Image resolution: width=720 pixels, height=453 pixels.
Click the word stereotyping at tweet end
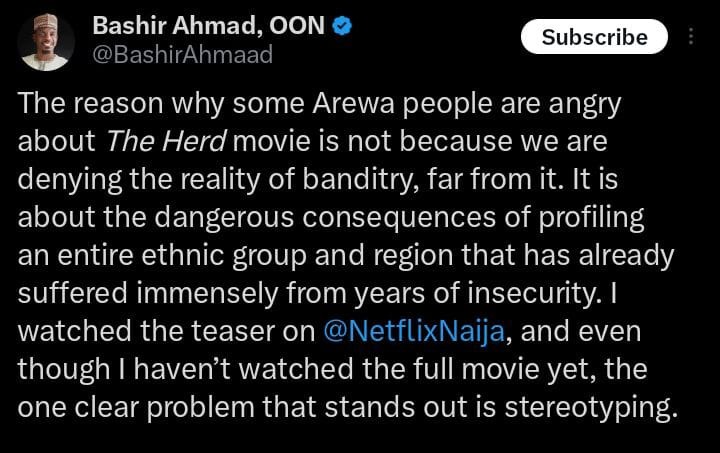pos(591,408)
